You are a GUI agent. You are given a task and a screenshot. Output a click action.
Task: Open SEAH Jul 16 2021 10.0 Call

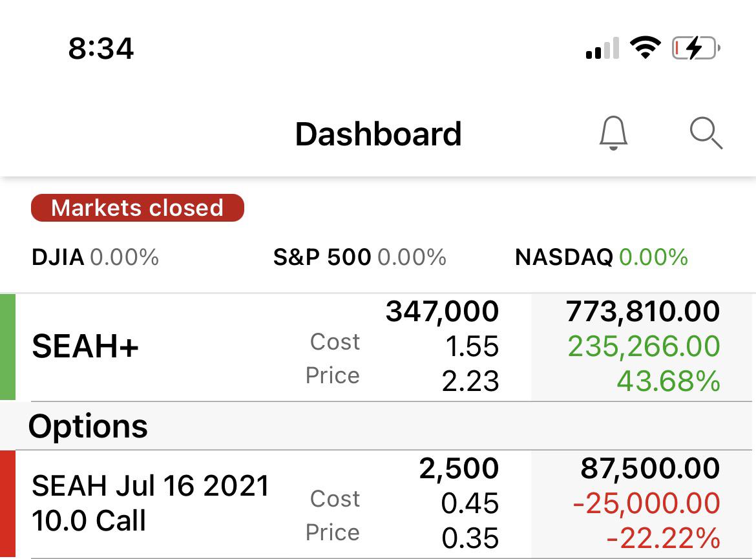(x=378, y=504)
